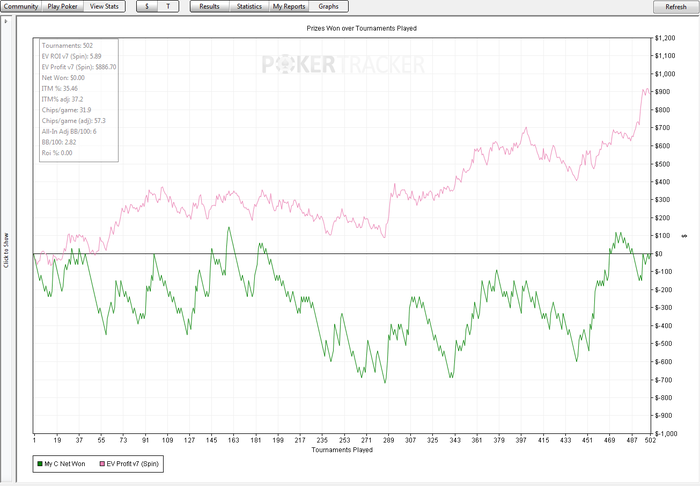This screenshot has height=486, width=700.
Task: Select the View Stats tab
Action: [x=104, y=6]
